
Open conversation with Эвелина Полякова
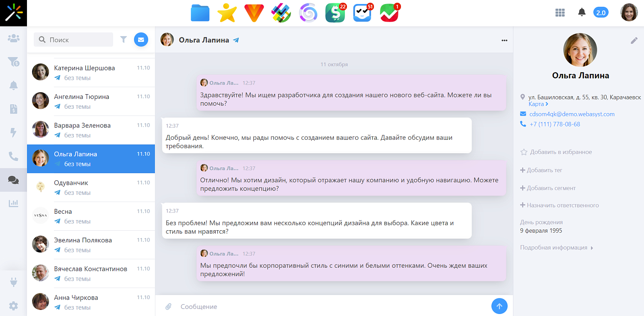91,245
